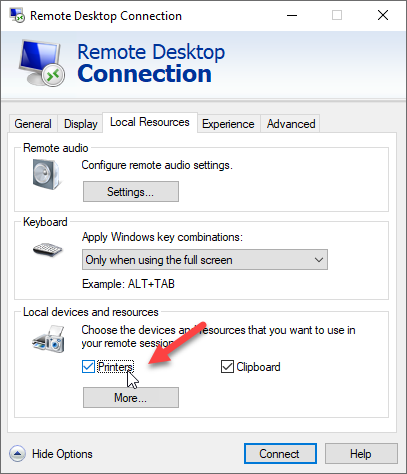The image size is (407, 474).
Task: Click the 'Example: ALT+TAB' text
Action: click(x=128, y=284)
